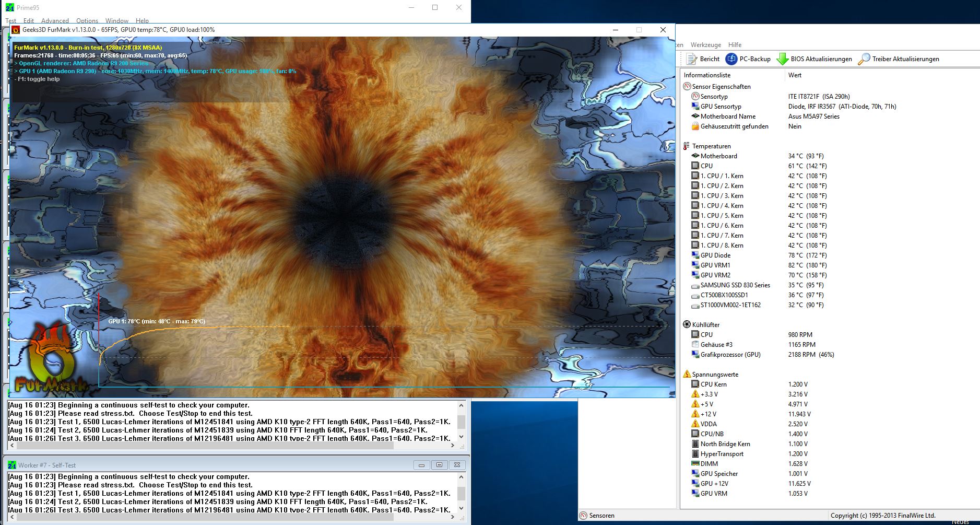Open the Edit menu in Prime95
This screenshot has height=525, width=980.
click(x=29, y=21)
